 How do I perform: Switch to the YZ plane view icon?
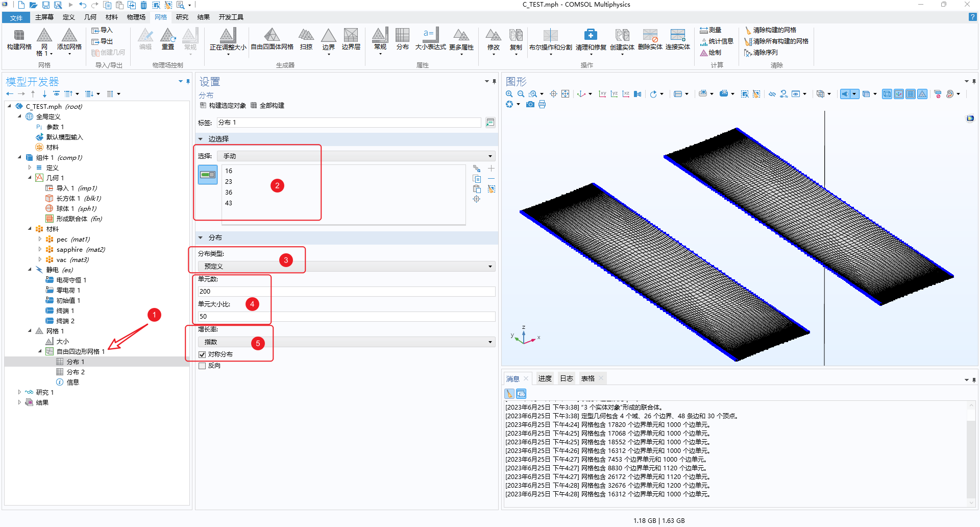pyautogui.click(x=614, y=94)
